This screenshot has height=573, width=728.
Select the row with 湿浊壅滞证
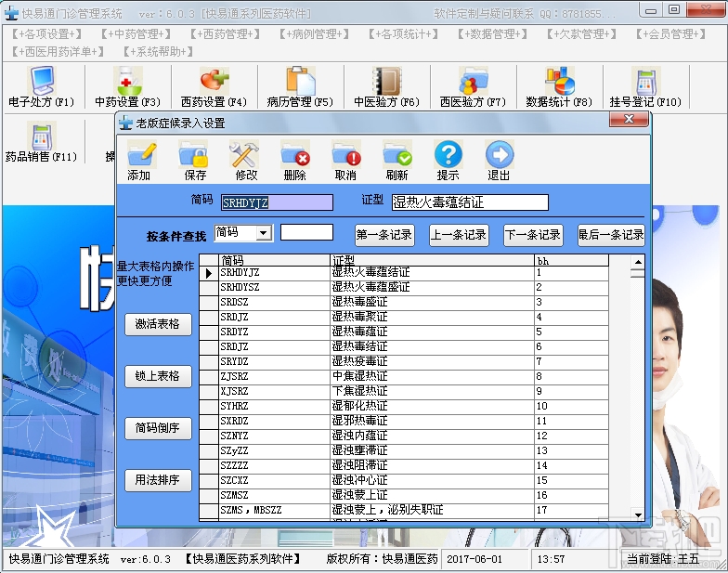point(404,451)
